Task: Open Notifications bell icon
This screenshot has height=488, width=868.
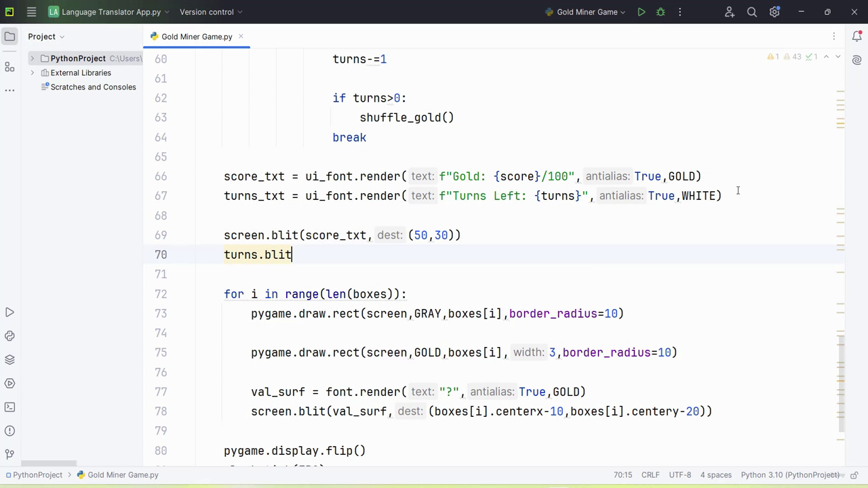Action: 856,37
